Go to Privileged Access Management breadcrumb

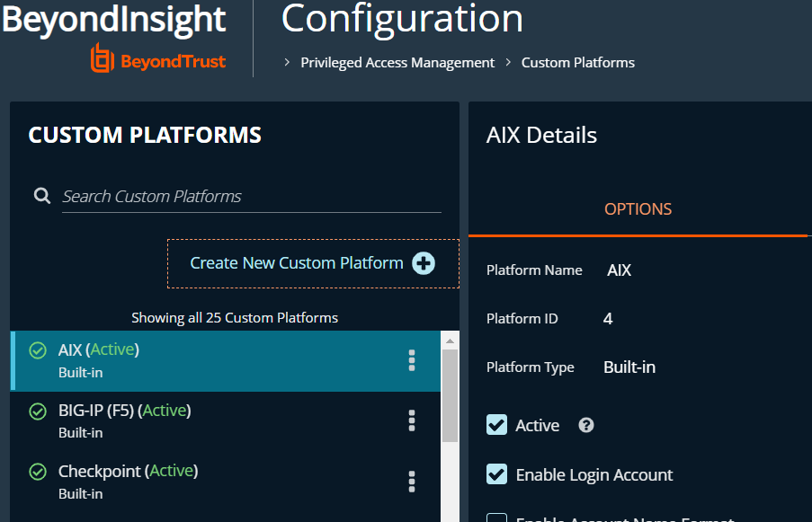pyautogui.click(x=397, y=63)
